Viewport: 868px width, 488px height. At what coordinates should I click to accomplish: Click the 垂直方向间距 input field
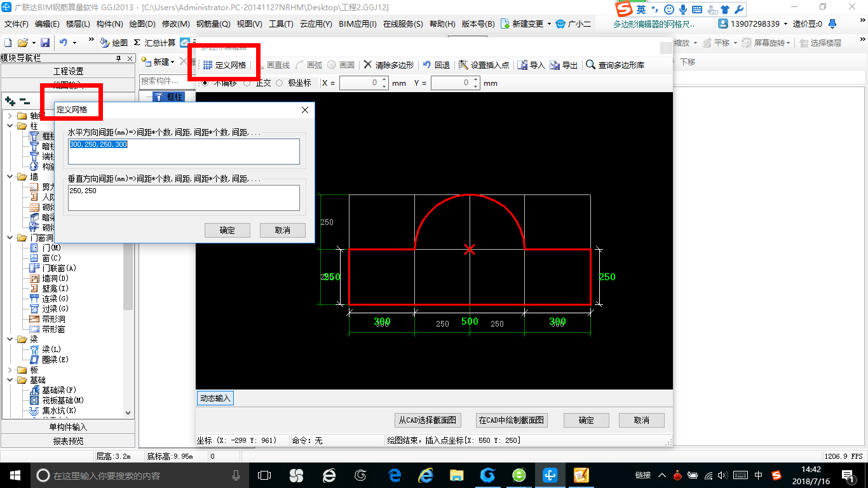(x=184, y=198)
